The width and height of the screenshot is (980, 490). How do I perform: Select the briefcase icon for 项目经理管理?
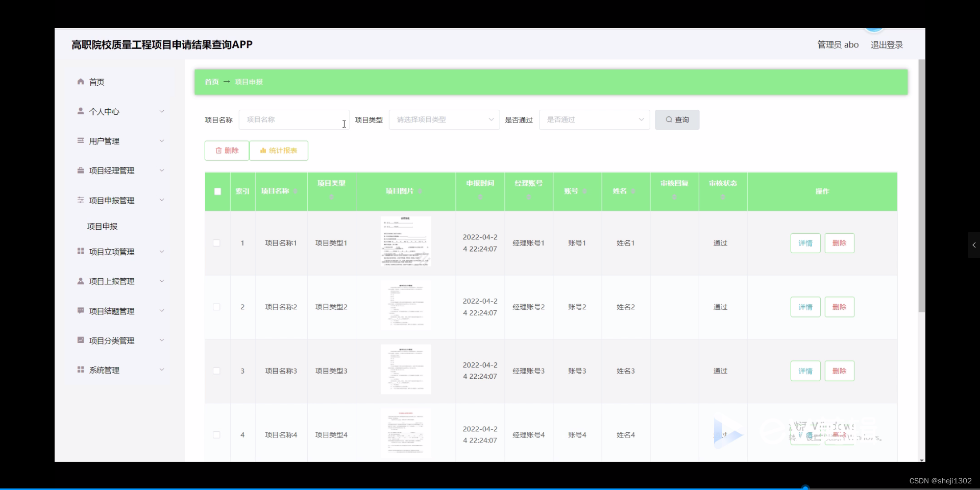point(80,170)
